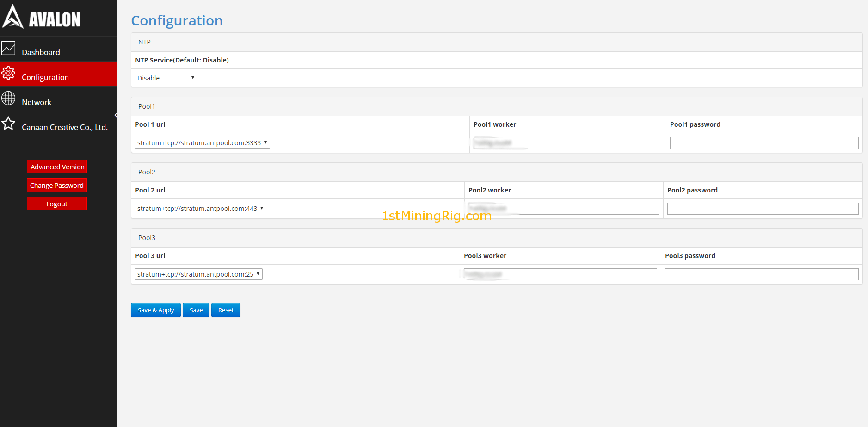Screen dimensions: 868x427
Task: Click the Change Password button
Action: coord(57,185)
